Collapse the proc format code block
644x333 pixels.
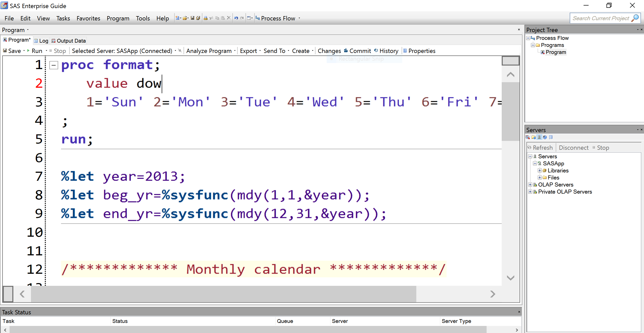pos(54,65)
